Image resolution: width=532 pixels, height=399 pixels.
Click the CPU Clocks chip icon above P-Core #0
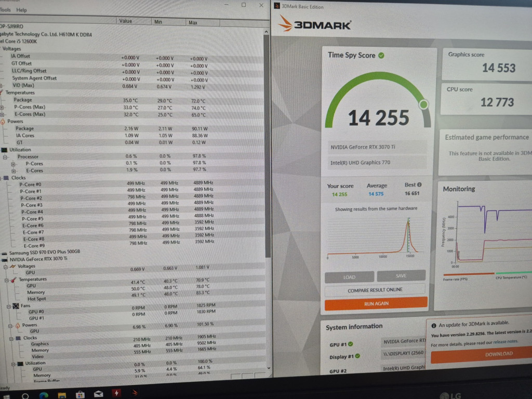click(x=6, y=178)
